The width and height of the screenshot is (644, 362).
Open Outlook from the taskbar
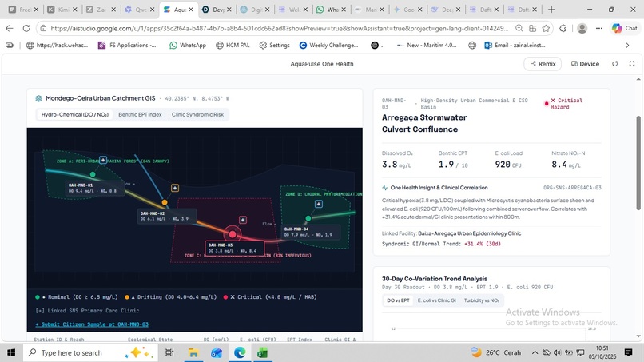tap(217, 352)
